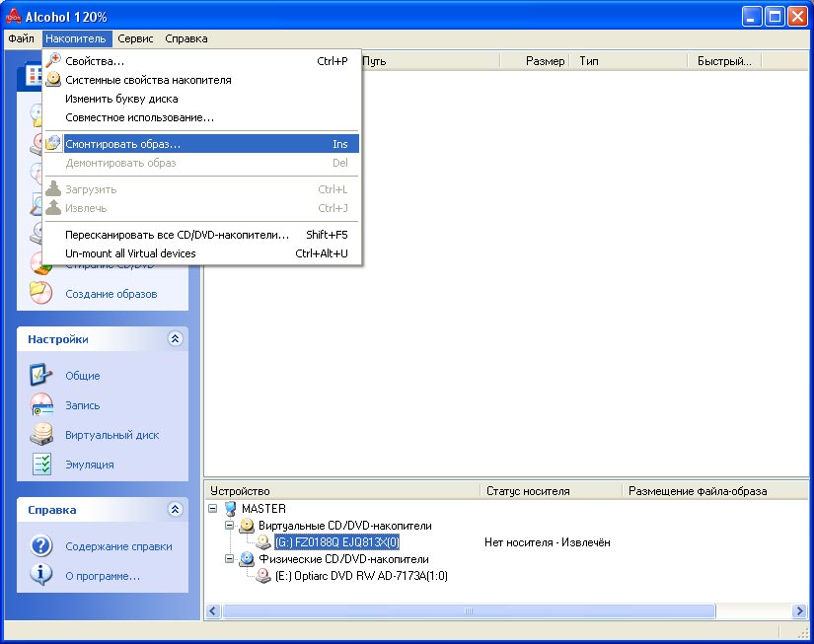Click the magnifier icon beside Свойства

point(53,60)
